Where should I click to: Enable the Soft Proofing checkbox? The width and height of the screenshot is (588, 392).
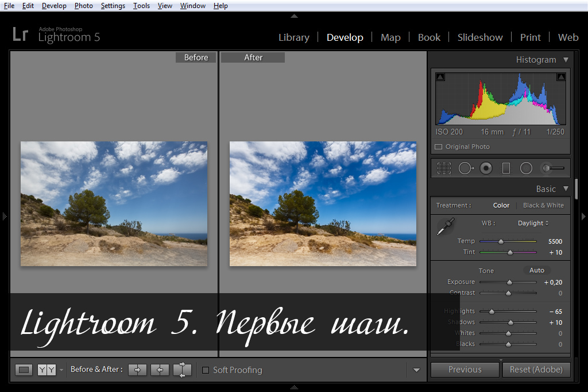(206, 370)
